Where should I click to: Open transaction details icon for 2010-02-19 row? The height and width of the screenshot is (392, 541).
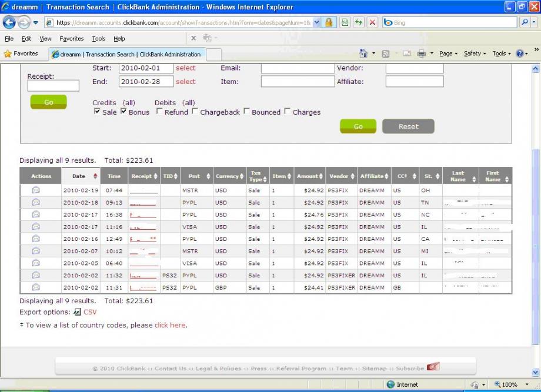pos(36,190)
